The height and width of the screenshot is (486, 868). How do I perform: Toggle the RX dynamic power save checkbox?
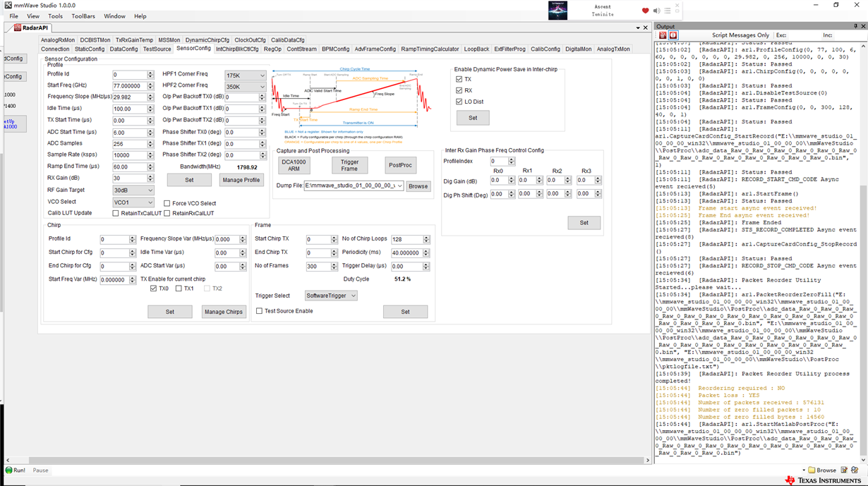(459, 90)
